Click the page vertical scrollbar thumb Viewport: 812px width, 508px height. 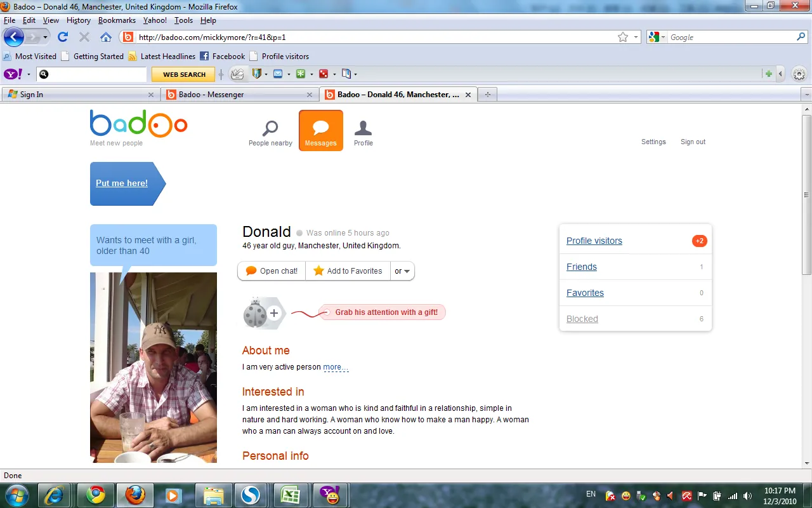tap(806, 195)
